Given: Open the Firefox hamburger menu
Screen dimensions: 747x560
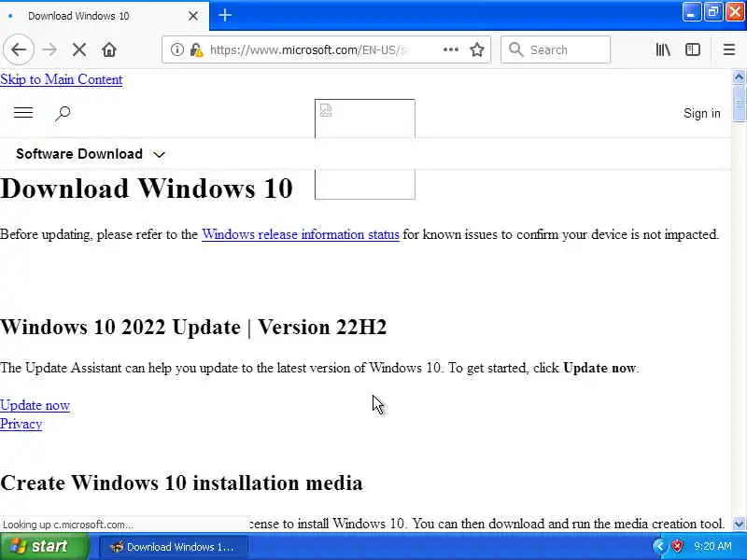Looking at the screenshot, I should (x=729, y=49).
